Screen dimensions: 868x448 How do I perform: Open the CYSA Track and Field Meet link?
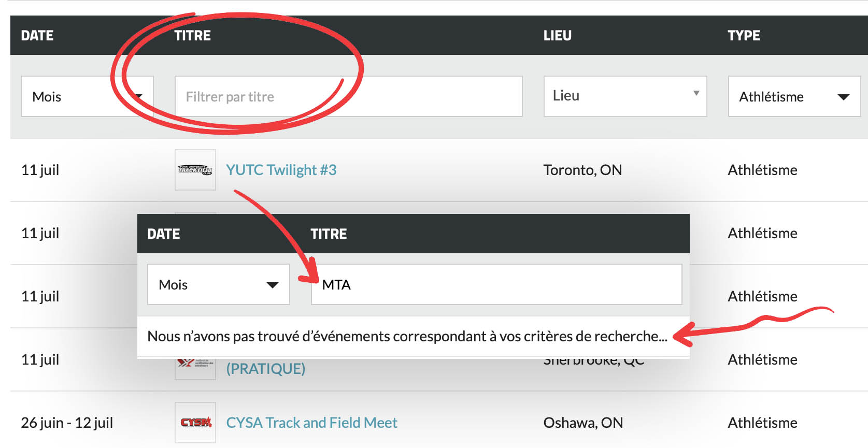point(311,423)
